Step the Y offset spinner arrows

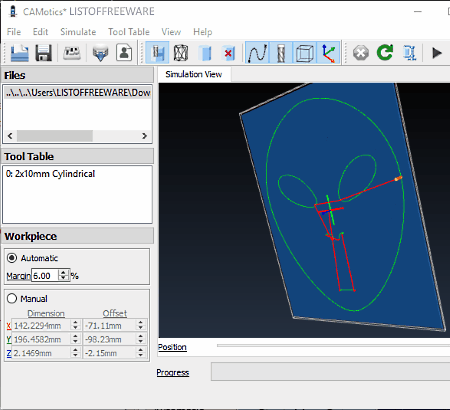click(x=141, y=339)
